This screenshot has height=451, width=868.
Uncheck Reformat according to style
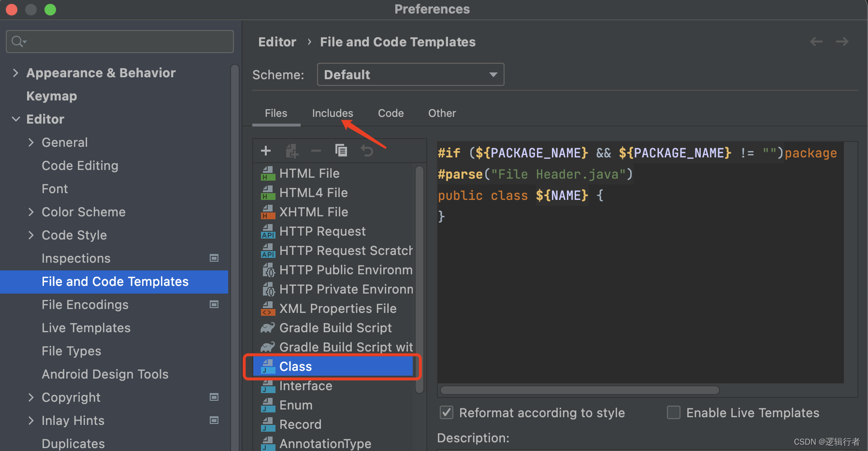click(447, 412)
